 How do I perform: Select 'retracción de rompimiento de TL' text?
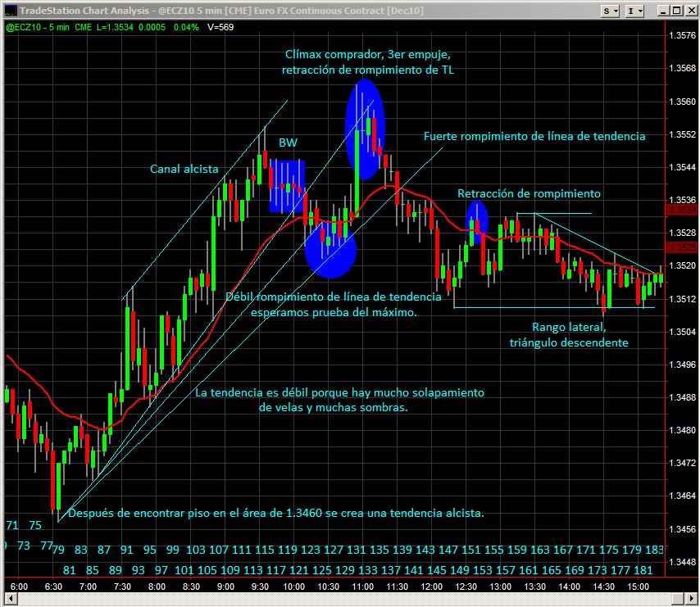click(368, 70)
